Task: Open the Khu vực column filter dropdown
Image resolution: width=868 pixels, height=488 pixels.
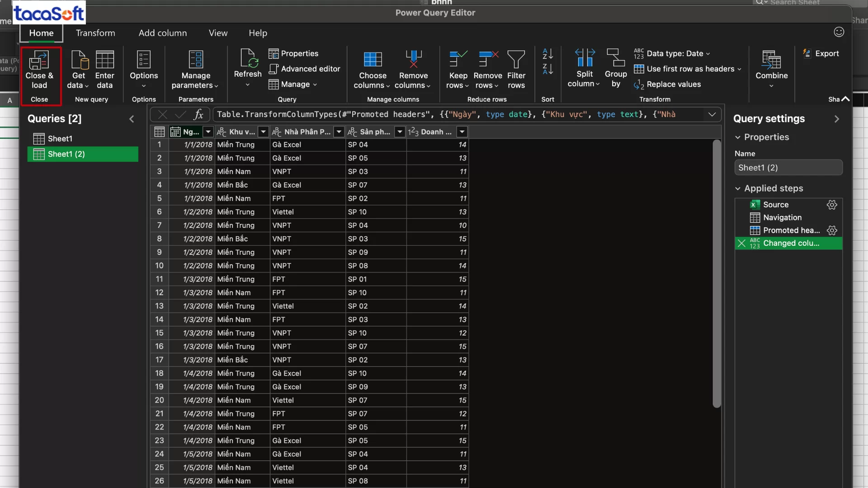Action: (x=264, y=131)
